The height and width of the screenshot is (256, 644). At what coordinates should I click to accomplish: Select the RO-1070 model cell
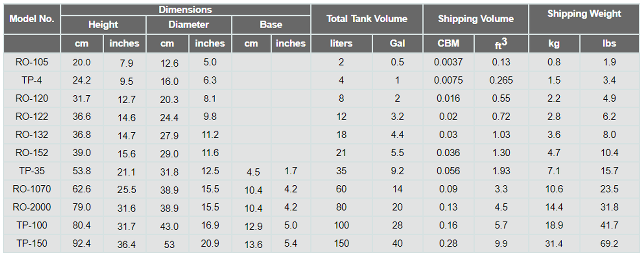click(32, 189)
